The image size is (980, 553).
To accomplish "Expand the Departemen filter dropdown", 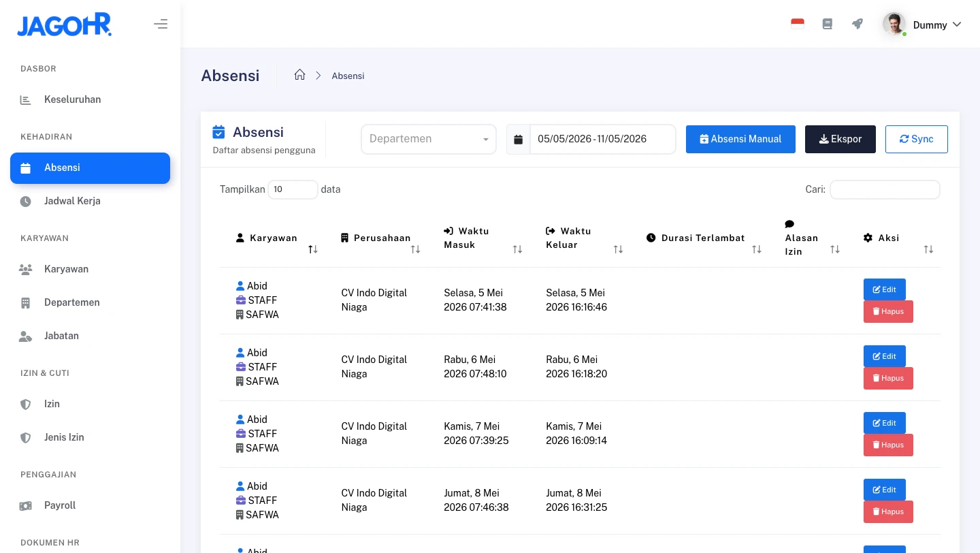I will tap(429, 139).
